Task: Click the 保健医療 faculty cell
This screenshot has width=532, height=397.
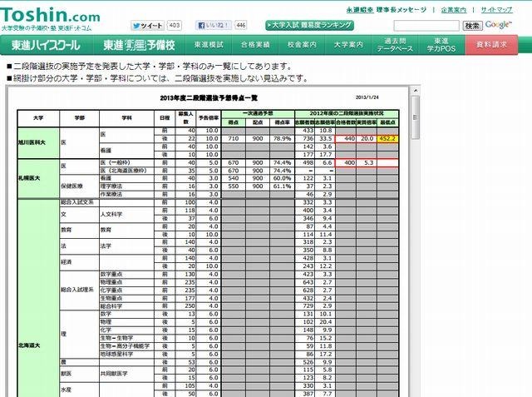Action: pos(80,186)
